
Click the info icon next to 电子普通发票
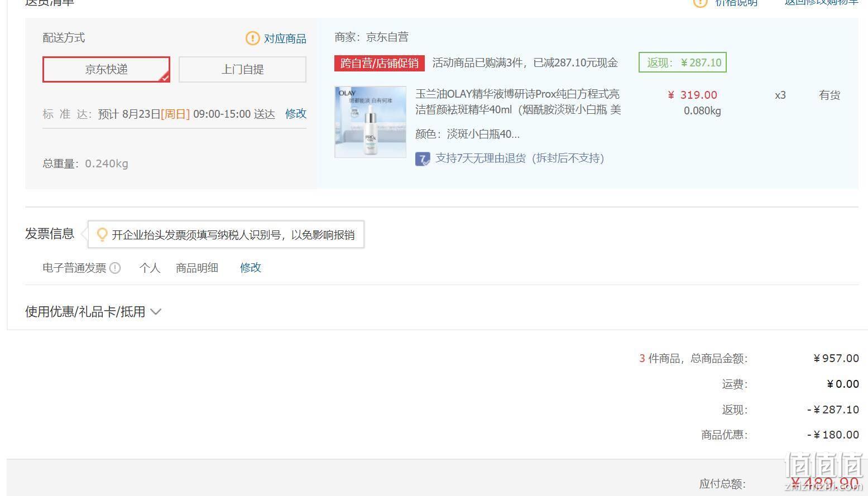click(x=115, y=268)
